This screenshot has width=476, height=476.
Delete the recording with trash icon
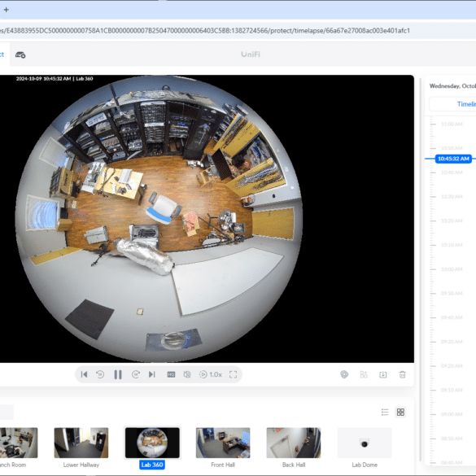click(x=402, y=374)
